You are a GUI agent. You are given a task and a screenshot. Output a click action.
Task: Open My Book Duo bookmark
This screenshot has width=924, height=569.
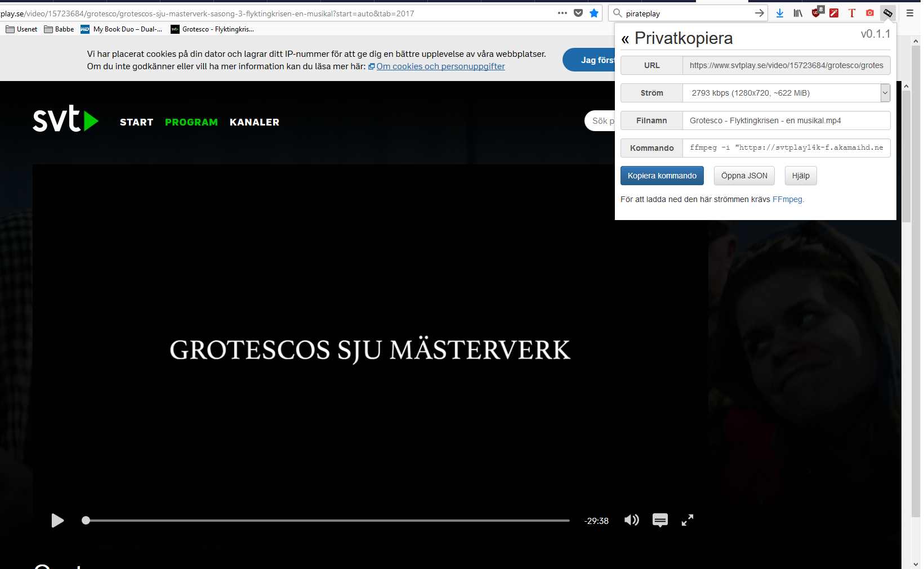click(x=122, y=29)
